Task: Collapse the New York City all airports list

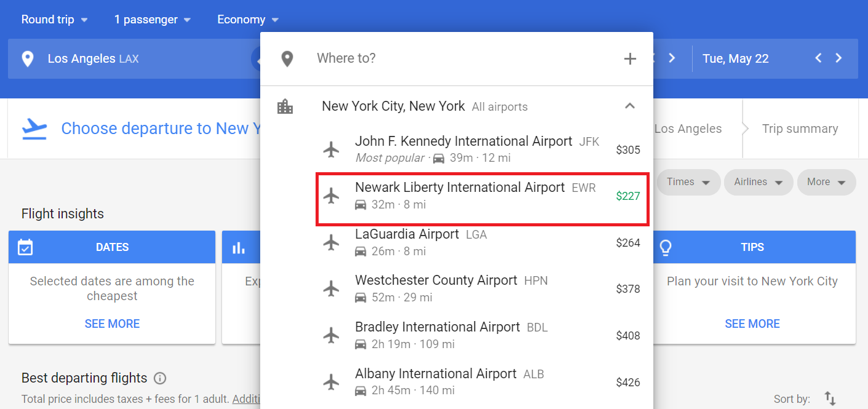Action: tap(629, 106)
